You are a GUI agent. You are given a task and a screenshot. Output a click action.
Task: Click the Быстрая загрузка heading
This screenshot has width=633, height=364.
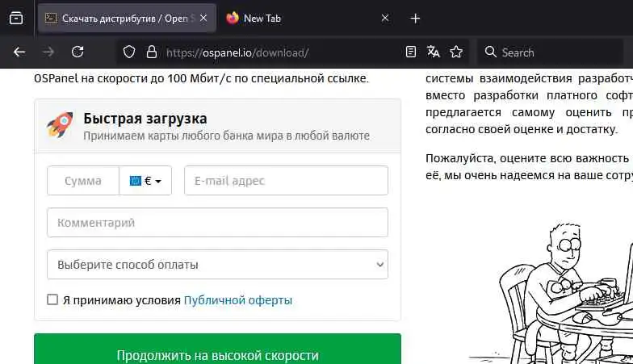pyautogui.click(x=145, y=119)
